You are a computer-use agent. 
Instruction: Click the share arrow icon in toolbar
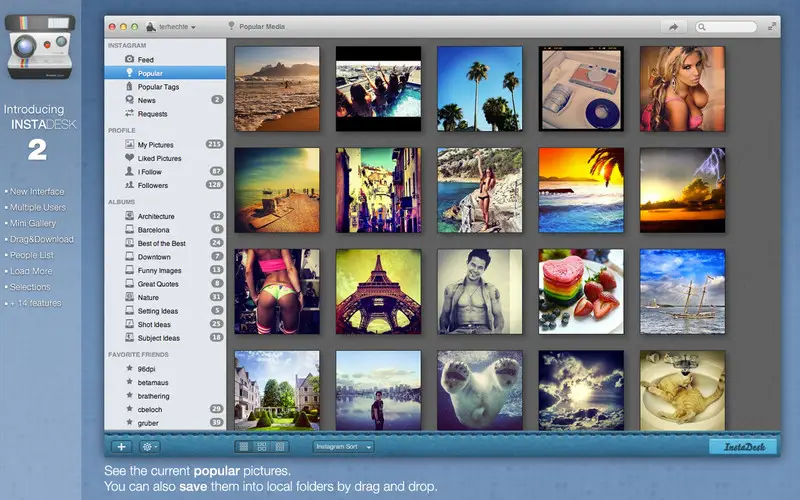[673, 27]
